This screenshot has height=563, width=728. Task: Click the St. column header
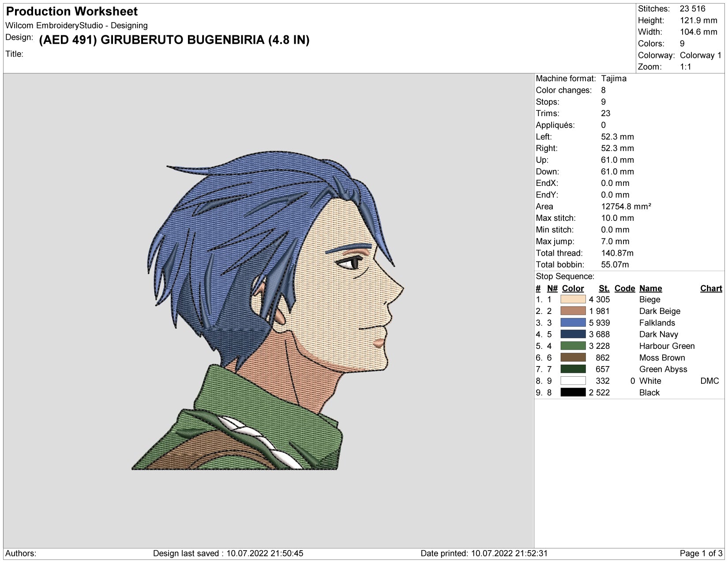pos(604,288)
